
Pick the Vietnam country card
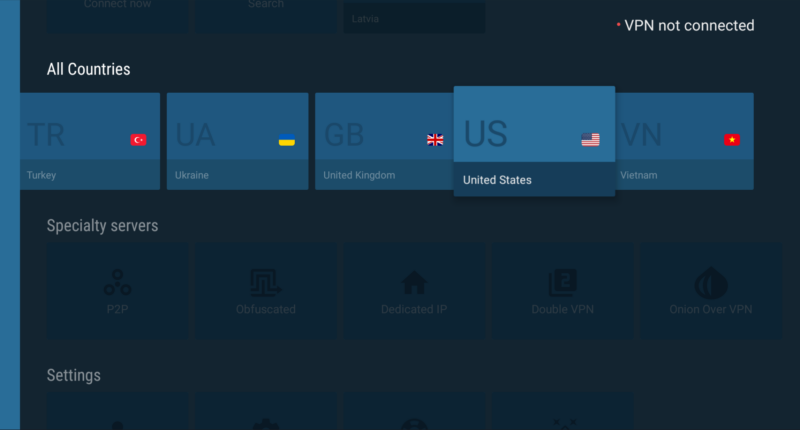point(684,141)
